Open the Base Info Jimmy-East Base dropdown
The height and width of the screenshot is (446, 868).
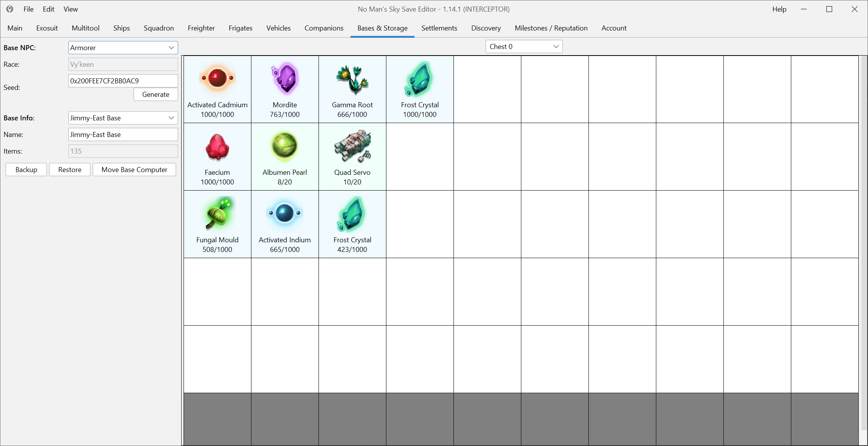click(123, 118)
